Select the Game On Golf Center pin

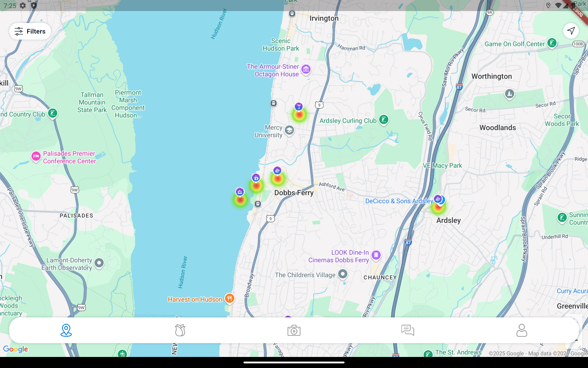point(552,43)
